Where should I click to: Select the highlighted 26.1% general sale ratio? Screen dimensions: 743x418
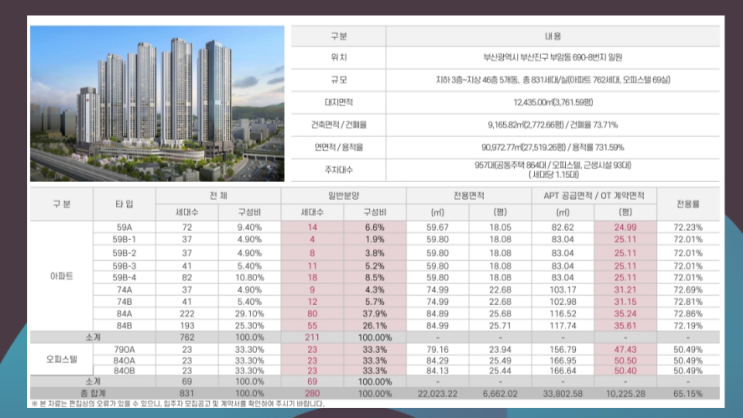tap(375, 326)
